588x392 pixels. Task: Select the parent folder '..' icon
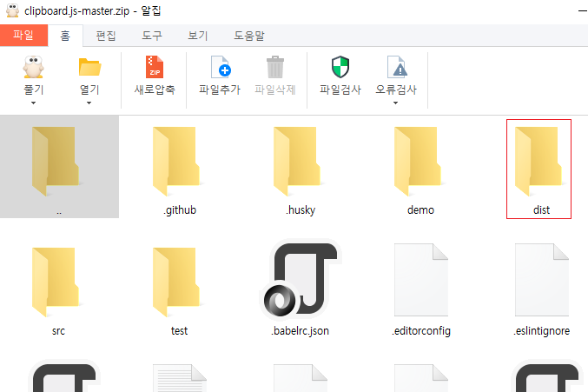click(x=56, y=162)
